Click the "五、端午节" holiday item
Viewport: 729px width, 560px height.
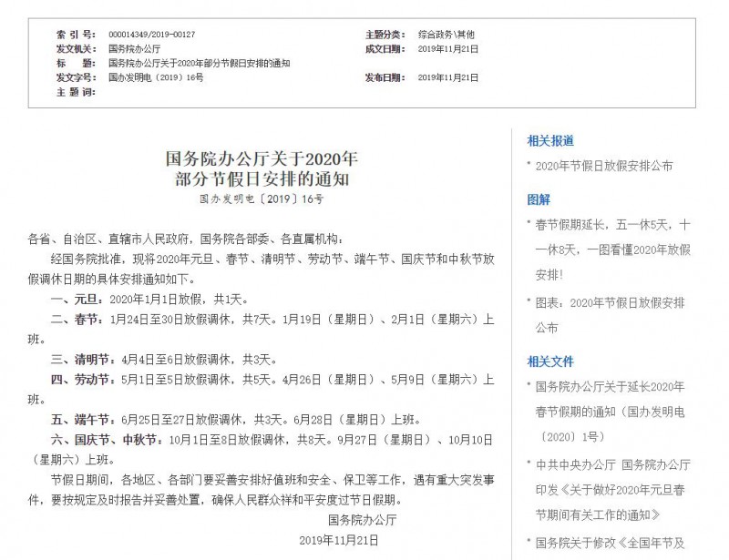(236, 420)
